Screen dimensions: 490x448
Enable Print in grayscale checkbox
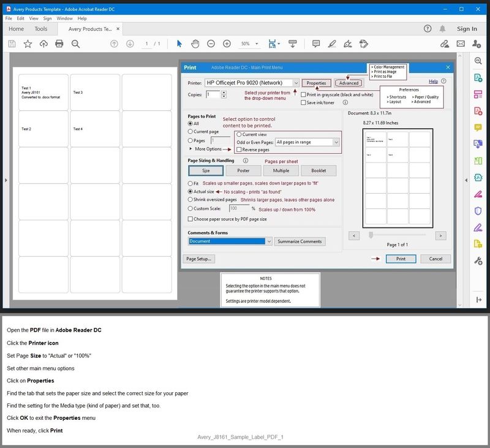[x=304, y=95]
